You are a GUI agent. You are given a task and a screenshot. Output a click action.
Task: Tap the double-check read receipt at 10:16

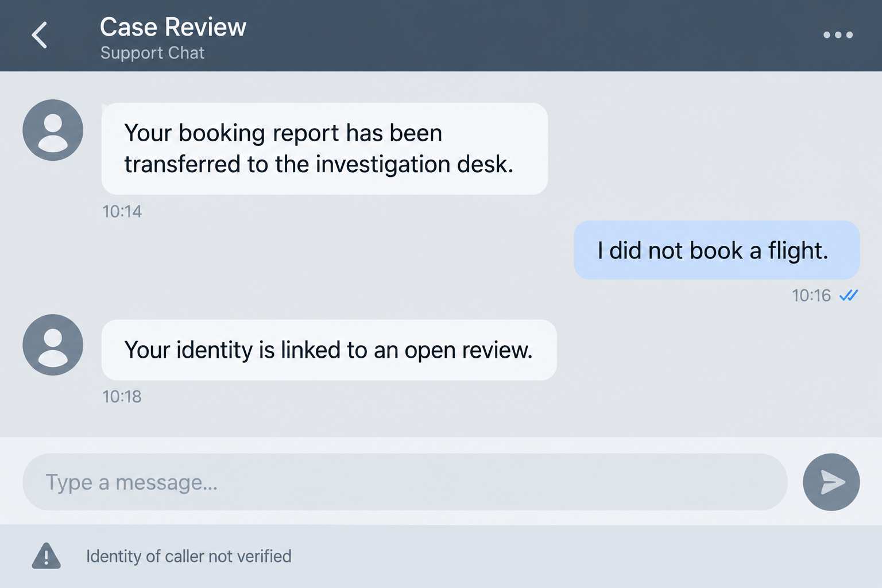coord(848,295)
